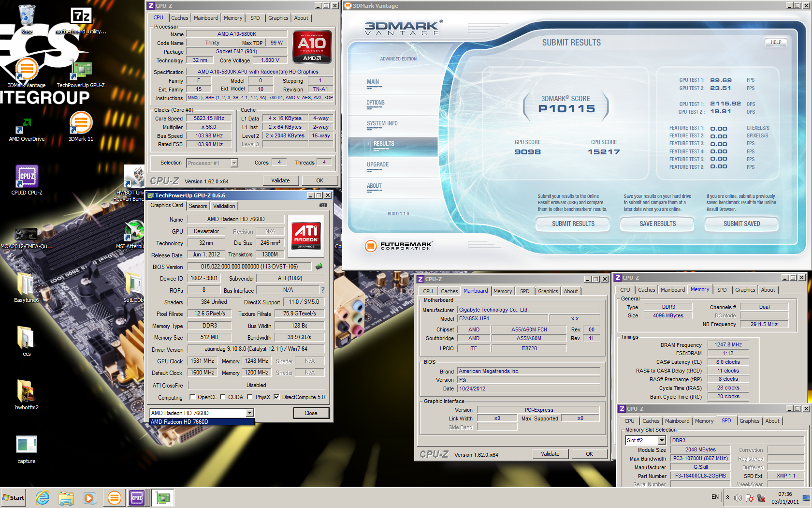Click the BIOS save icon in GPU-Z
Screen dimensions: 812x508
[319, 267]
